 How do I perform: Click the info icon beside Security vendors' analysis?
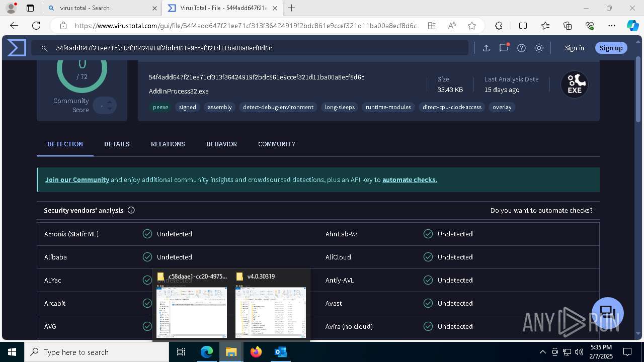pos(131,210)
